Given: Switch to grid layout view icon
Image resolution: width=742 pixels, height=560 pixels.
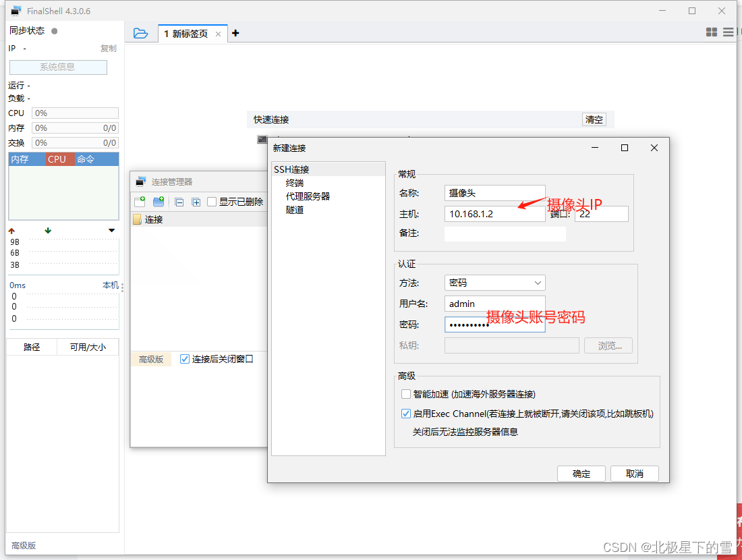Looking at the screenshot, I should tap(711, 32).
